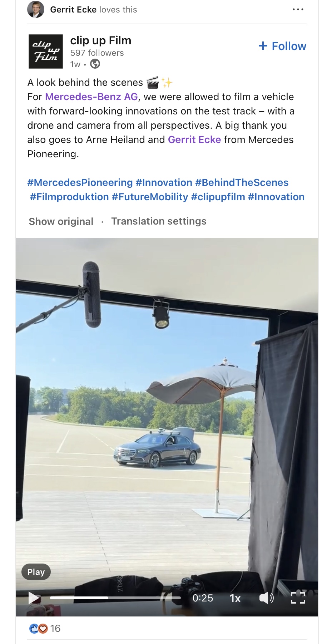
Task: Open Translation settings
Action: click(x=159, y=221)
